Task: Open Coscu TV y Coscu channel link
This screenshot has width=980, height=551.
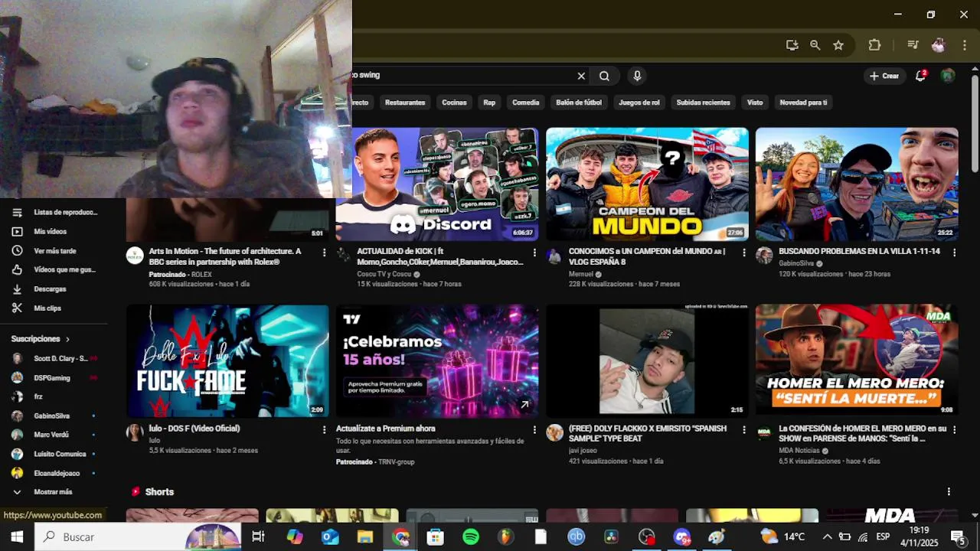Action: point(384,274)
